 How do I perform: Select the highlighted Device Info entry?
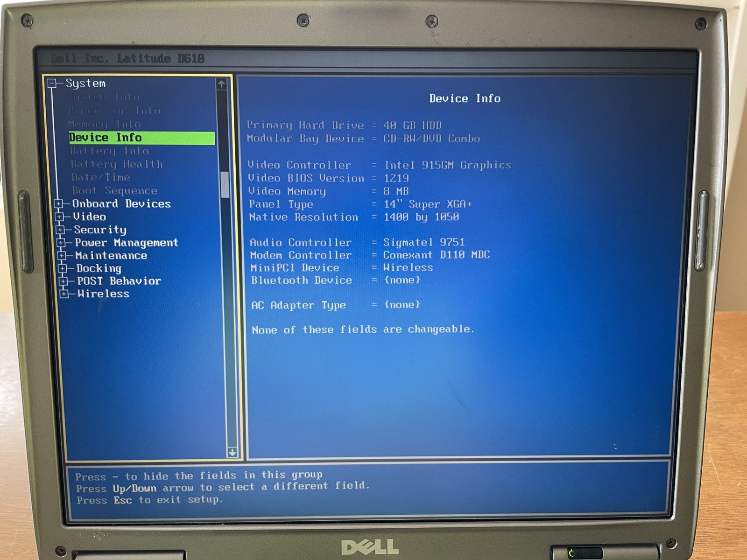coord(142,138)
